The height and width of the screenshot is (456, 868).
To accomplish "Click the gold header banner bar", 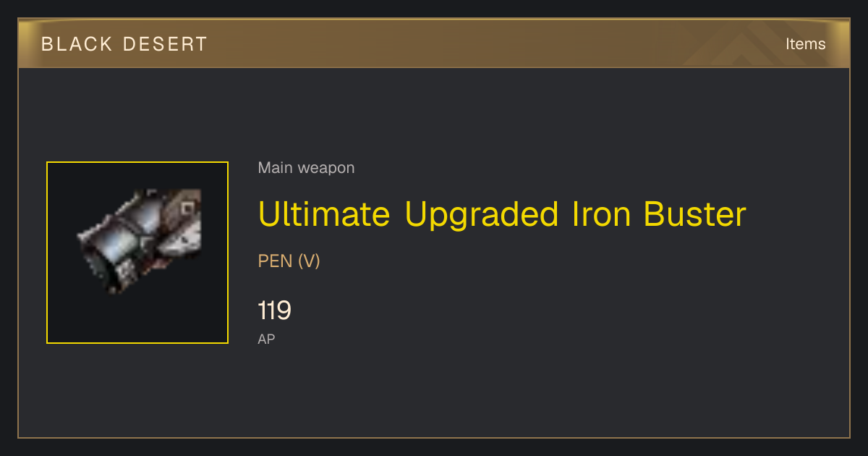I will point(434,43).
